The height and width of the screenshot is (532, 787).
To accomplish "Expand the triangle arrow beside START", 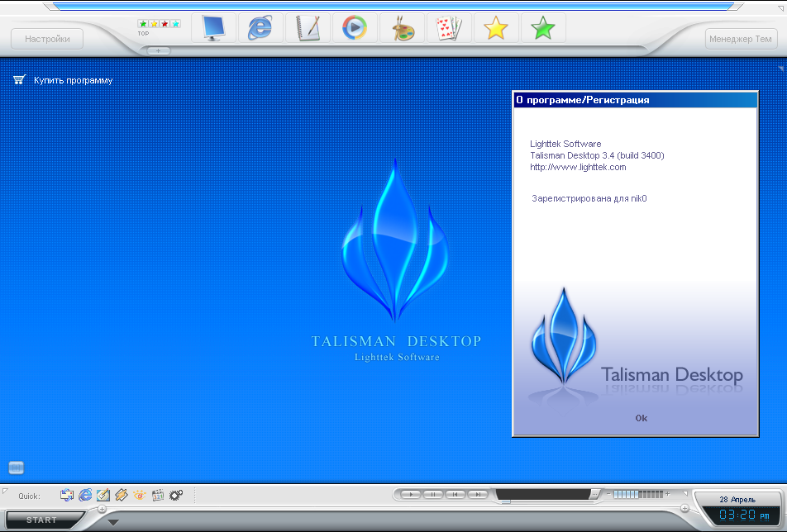I will coord(113,522).
